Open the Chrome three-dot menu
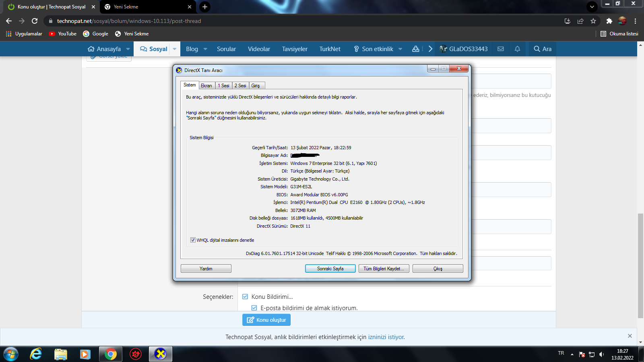Image resolution: width=644 pixels, height=362 pixels. pyautogui.click(x=636, y=21)
